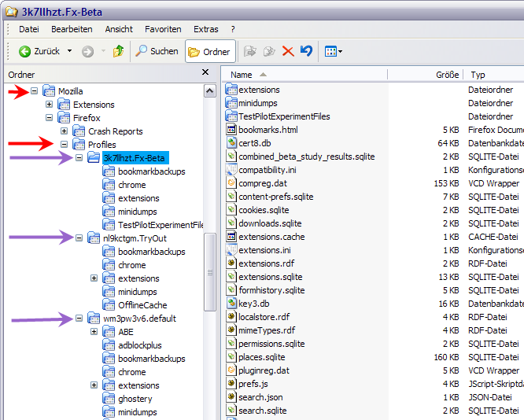Image resolution: width=524 pixels, height=420 pixels.
Task: Click the TestPilotExperimentFiles folder icon in list
Action: point(231,116)
